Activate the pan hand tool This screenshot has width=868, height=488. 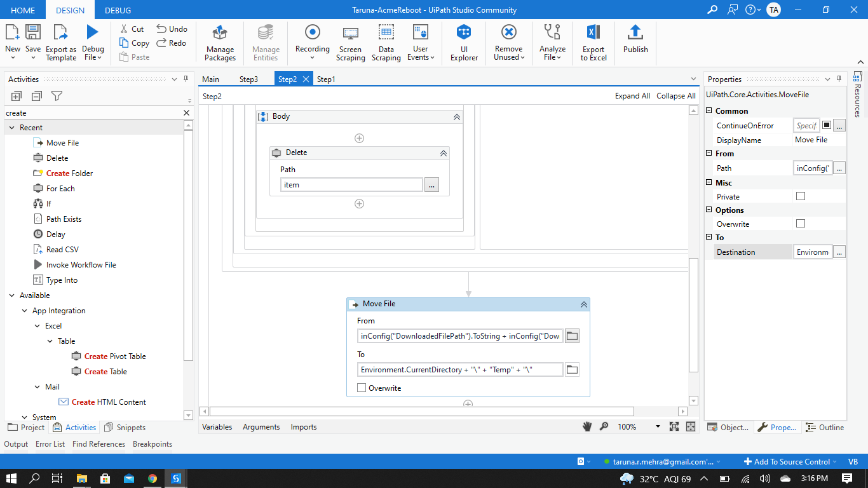[x=588, y=427]
